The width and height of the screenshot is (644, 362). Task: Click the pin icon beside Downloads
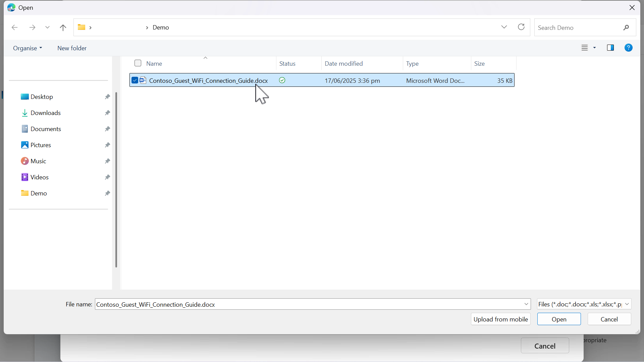[x=107, y=113]
